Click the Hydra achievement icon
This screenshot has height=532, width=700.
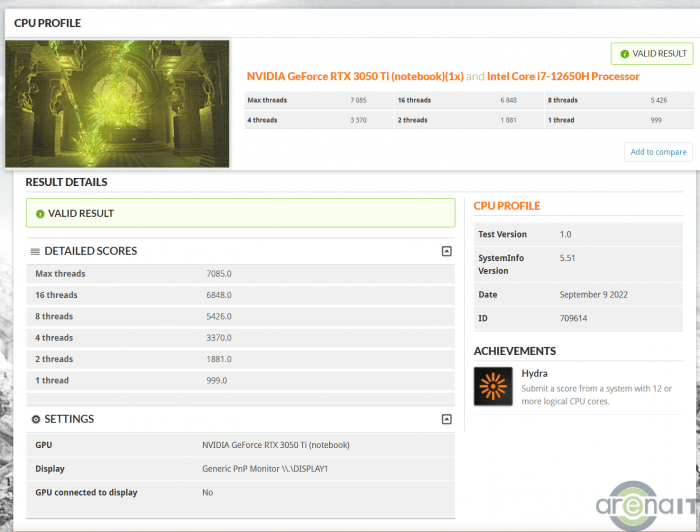point(493,386)
